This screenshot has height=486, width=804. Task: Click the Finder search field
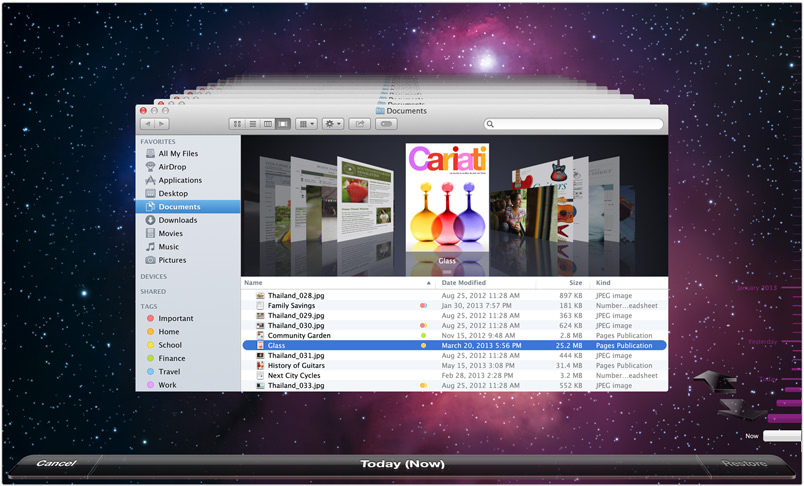[574, 124]
